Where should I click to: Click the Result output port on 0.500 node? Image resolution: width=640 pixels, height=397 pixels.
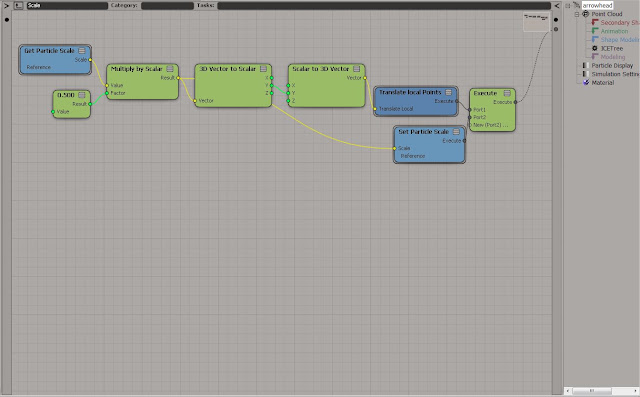[90, 104]
